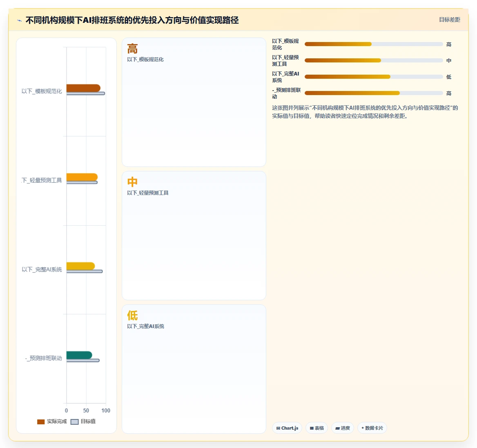Click 以下_模板规范化 subtitle in 高 card

145,60
